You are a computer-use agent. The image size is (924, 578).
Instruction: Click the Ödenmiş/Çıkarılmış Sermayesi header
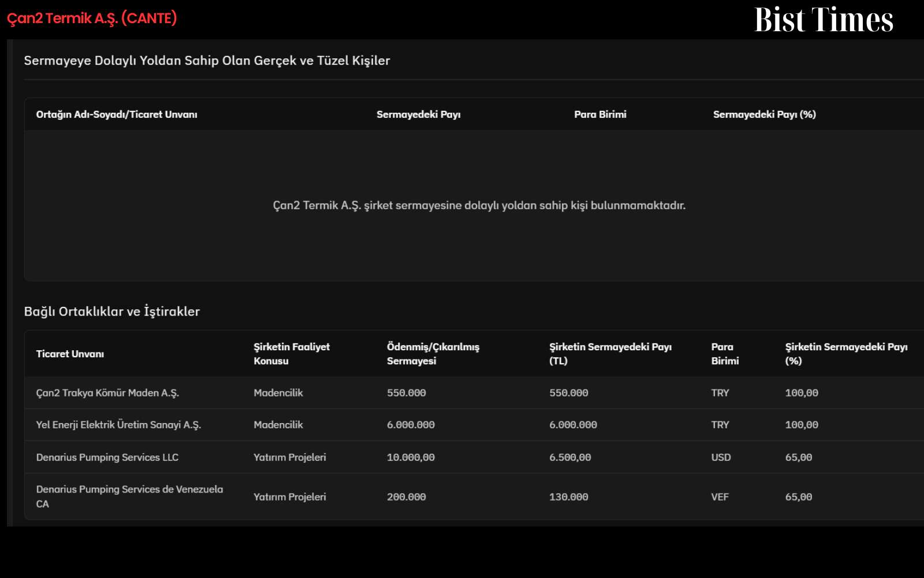click(x=433, y=354)
